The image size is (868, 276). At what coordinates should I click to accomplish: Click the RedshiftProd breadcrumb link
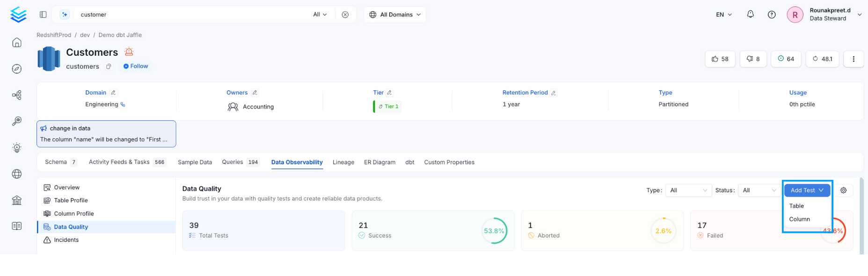pos(54,35)
